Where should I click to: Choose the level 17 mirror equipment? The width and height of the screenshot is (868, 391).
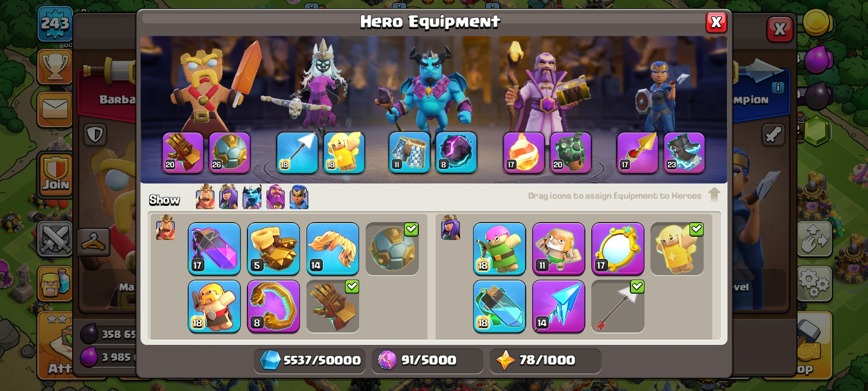point(618,249)
